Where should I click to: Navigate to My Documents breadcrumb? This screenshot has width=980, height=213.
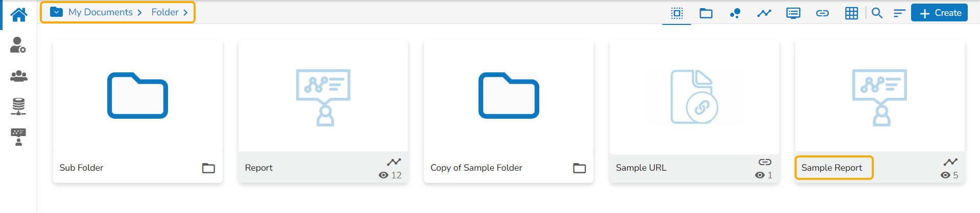point(101,12)
